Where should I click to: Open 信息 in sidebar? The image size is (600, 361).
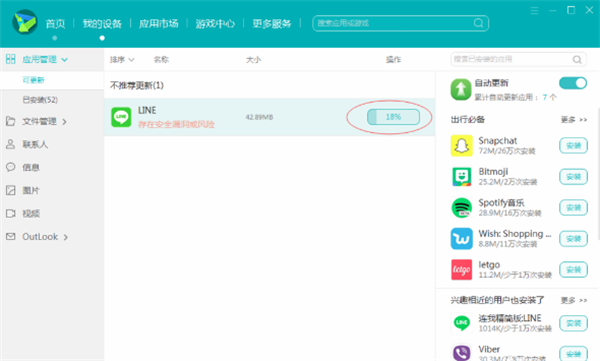click(31, 167)
